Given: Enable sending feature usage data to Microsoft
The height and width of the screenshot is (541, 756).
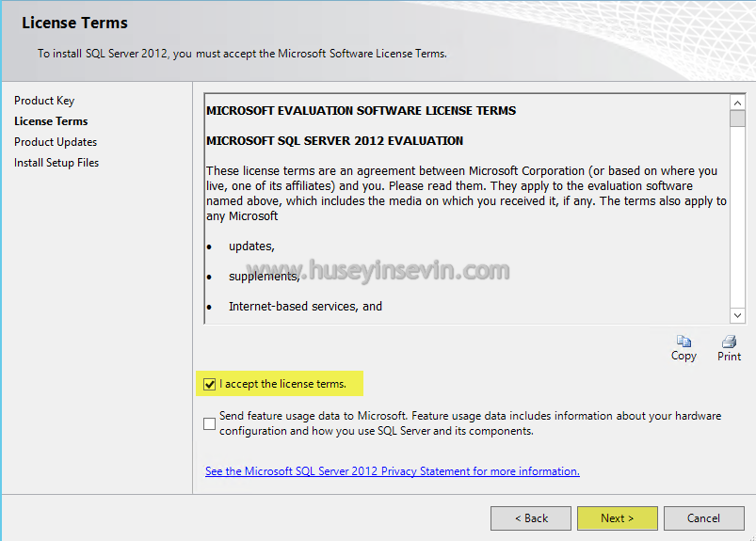Looking at the screenshot, I should pyautogui.click(x=209, y=423).
